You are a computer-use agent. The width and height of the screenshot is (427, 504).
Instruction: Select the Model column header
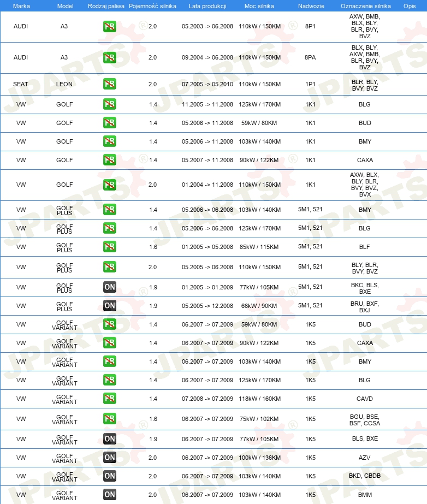coord(65,6)
